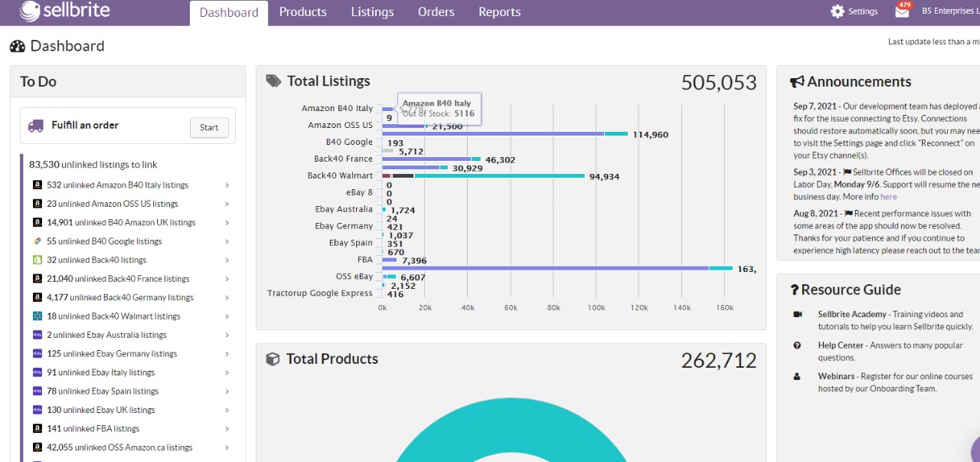Open the mail icon with 479 badge
This screenshot has width=980, height=462.
coord(903,11)
